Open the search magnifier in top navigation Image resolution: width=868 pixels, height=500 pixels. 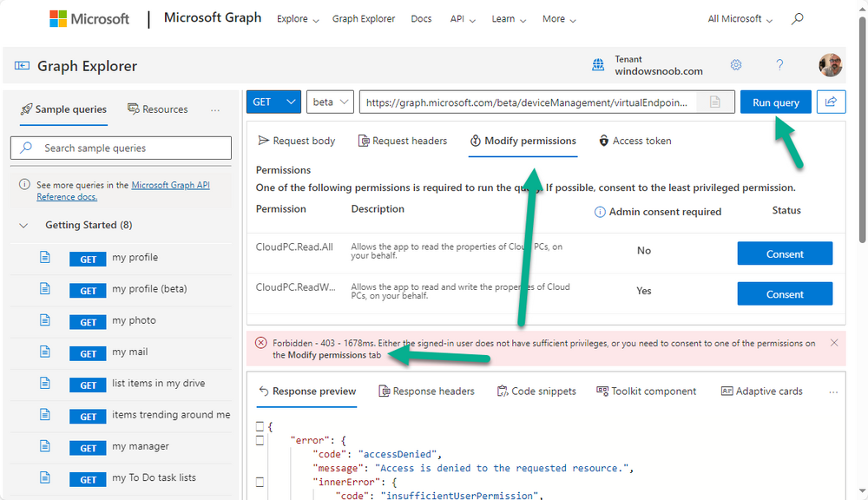[x=797, y=19]
